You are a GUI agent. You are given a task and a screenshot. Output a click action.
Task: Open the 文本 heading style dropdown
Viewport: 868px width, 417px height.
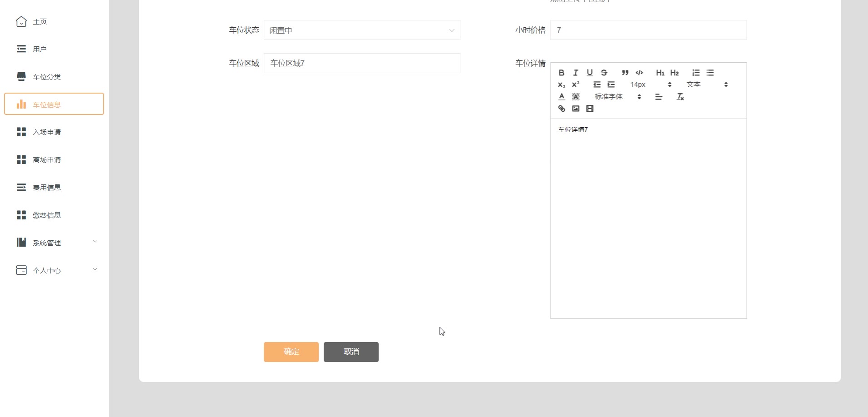[x=707, y=84]
